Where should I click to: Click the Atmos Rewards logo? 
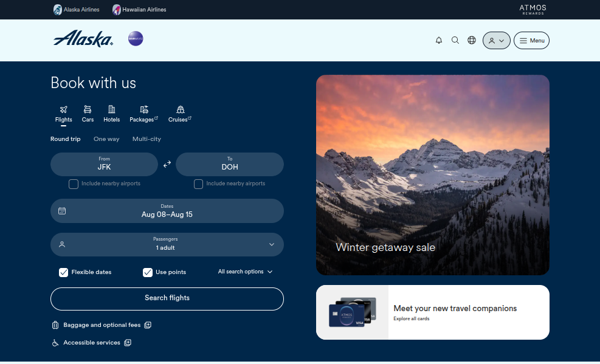533,10
